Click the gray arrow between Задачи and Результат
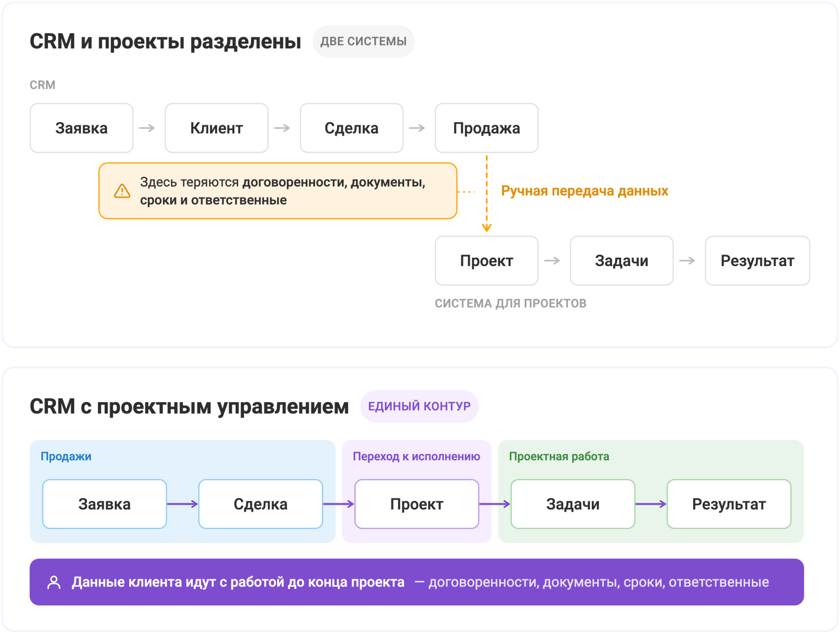The image size is (840, 635). [687, 261]
